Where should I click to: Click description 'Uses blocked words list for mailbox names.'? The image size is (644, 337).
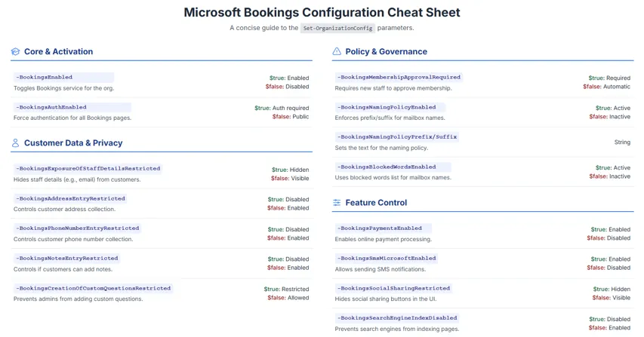(x=393, y=178)
